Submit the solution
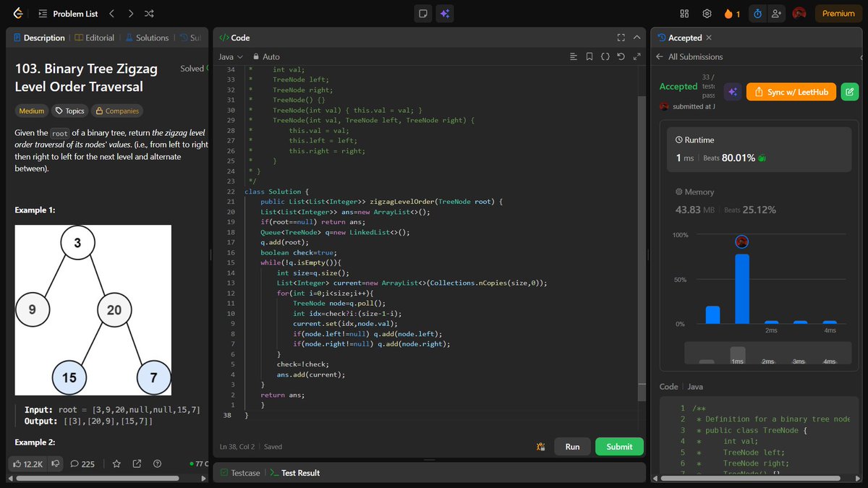868x488 pixels. (619, 447)
